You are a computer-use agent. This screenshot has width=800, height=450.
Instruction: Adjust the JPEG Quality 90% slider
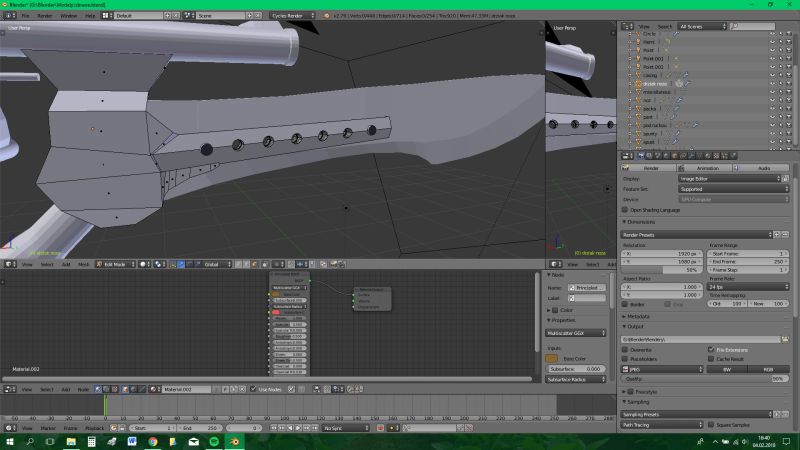[705, 379]
